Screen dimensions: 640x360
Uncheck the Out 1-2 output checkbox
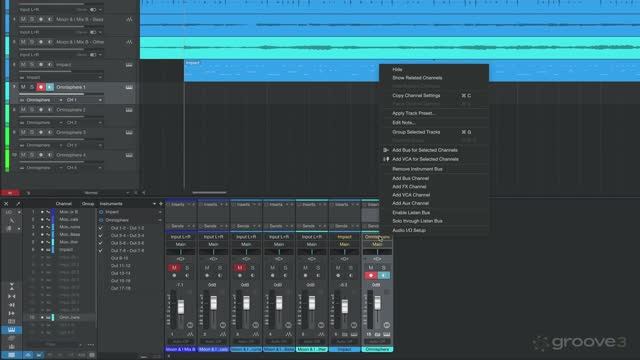click(x=101, y=228)
